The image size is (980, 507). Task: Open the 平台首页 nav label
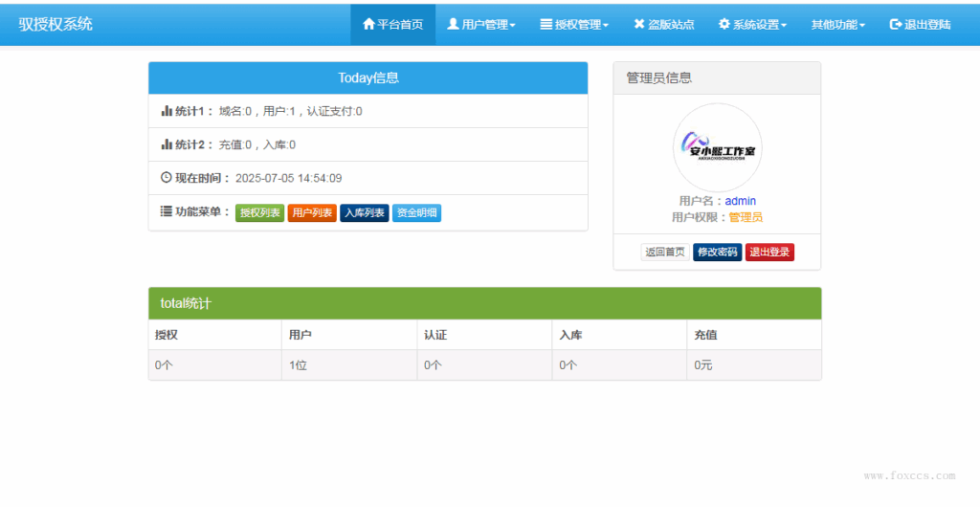click(400, 24)
